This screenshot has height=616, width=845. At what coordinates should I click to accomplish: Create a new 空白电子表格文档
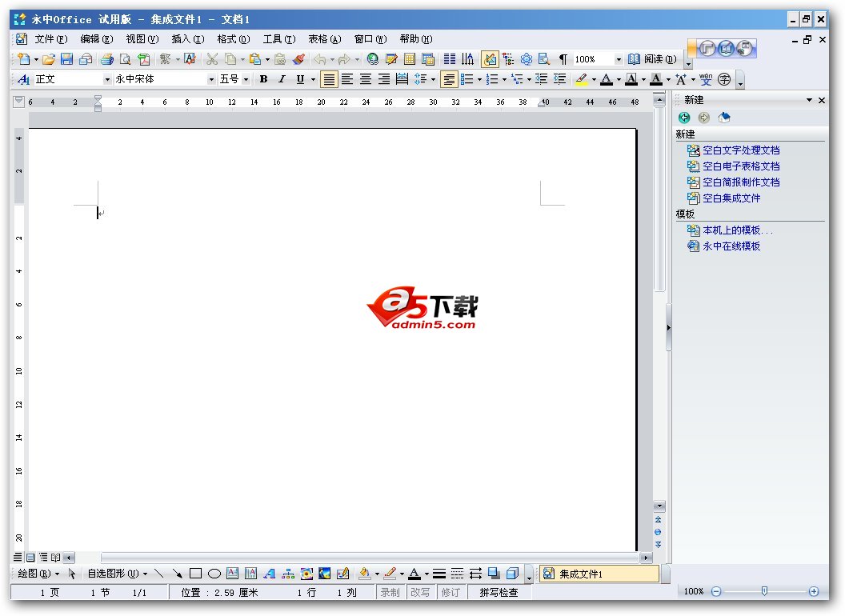(x=740, y=166)
